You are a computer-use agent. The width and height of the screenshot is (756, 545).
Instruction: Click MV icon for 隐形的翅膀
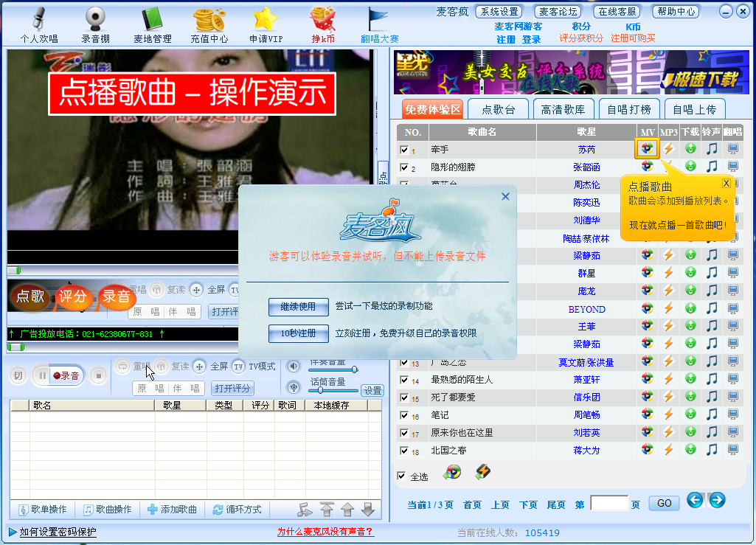click(x=647, y=167)
